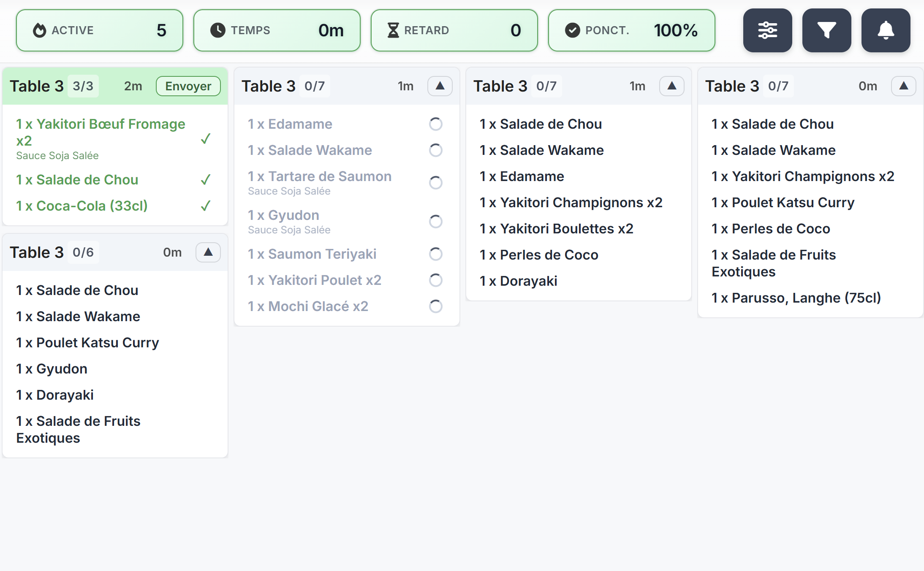Screen dimensions: 924x571
Task: Open the notifications bell button
Action: coord(886,30)
